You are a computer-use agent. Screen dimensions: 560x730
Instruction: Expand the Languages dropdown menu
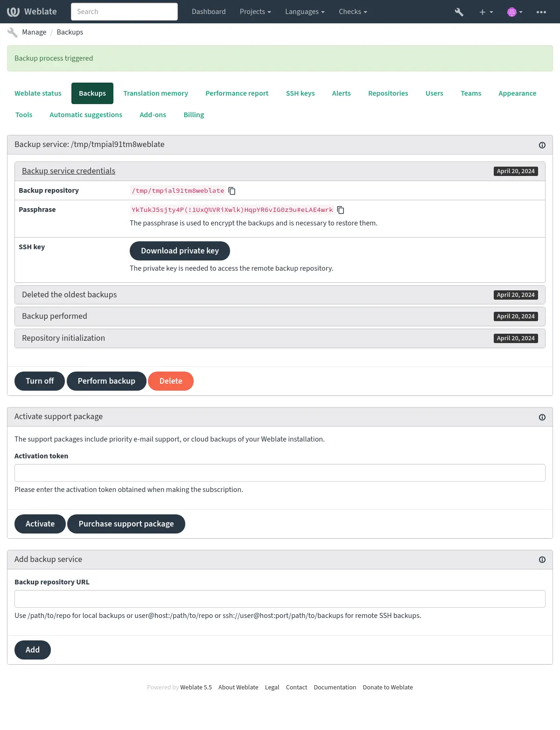click(x=305, y=12)
